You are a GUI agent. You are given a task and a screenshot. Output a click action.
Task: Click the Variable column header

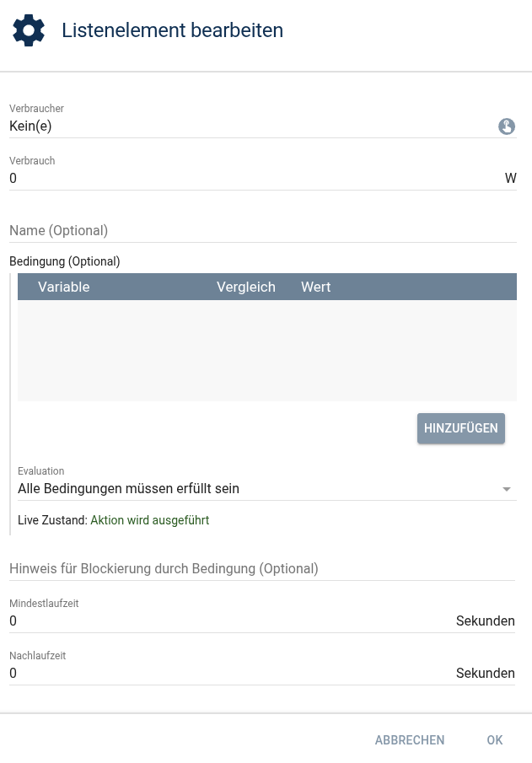[64, 287]
